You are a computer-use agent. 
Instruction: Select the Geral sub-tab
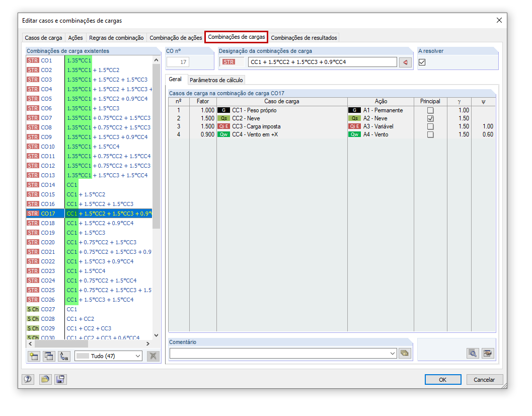(175, 79)
